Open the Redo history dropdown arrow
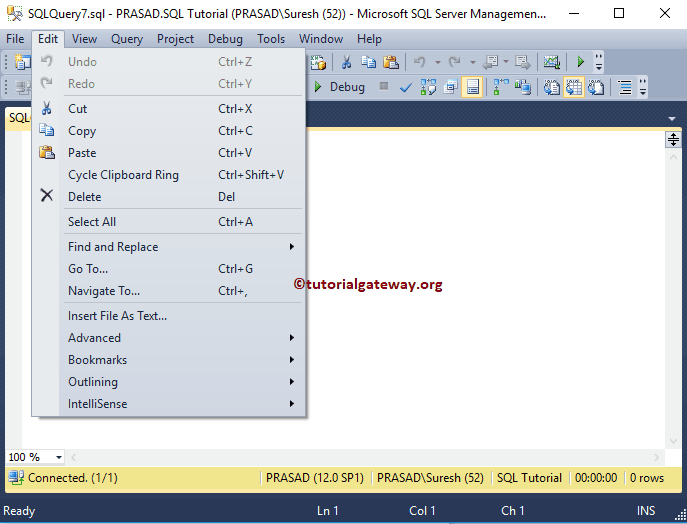 coord(472,62)
